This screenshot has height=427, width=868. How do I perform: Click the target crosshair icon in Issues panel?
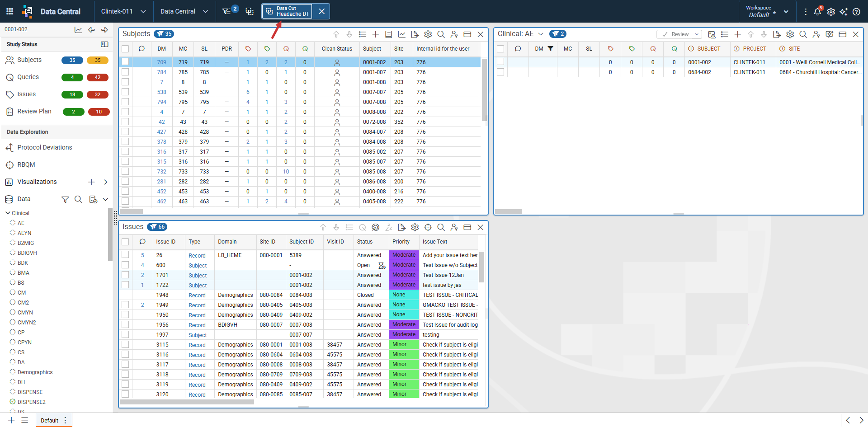tap(428, 227)
